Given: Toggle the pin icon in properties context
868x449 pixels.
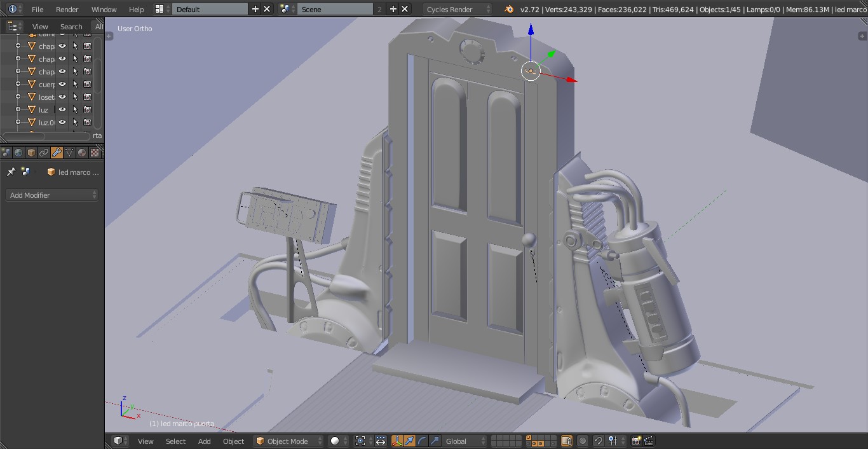Looking at the screenshot, I should (11, 172).
